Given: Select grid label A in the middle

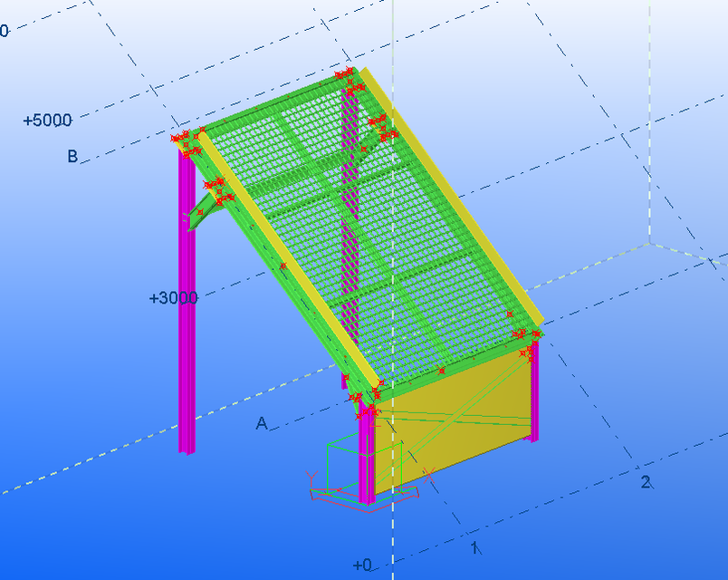Looking at the screenshot, I should coord(262,421).
